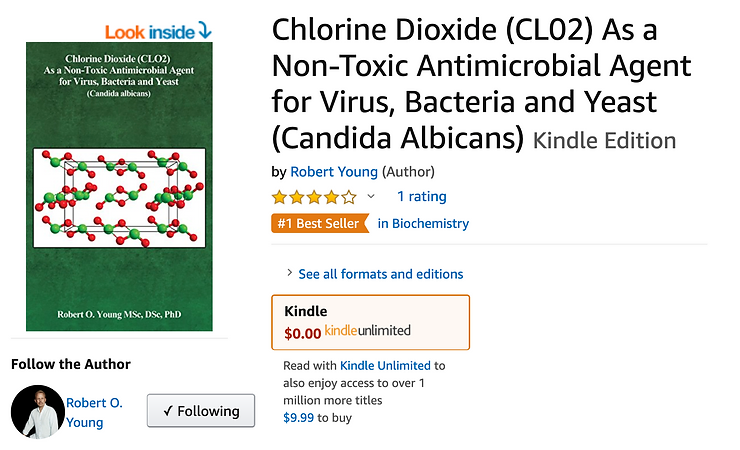The height and width of the screenshot is (450, 740).
Task: Toggle the Following author button
Action: 201,411
